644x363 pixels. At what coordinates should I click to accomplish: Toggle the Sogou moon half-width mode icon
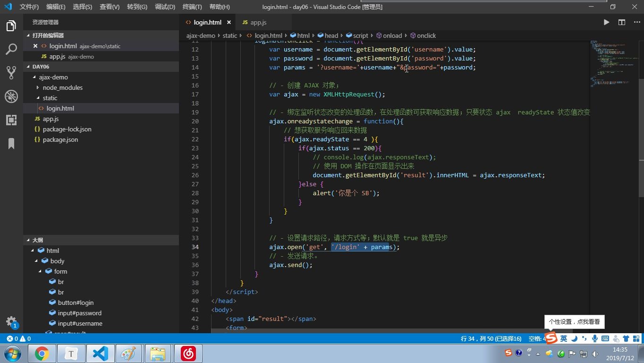pos(575,338)
